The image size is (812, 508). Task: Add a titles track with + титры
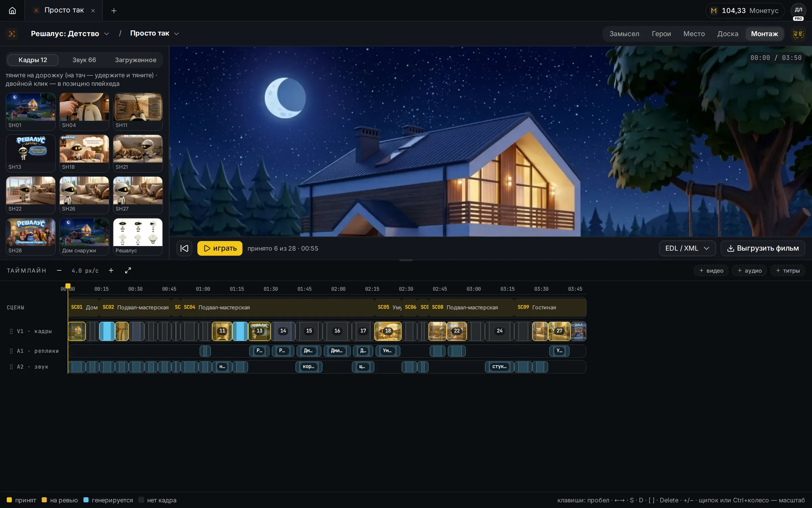(788, 270)
